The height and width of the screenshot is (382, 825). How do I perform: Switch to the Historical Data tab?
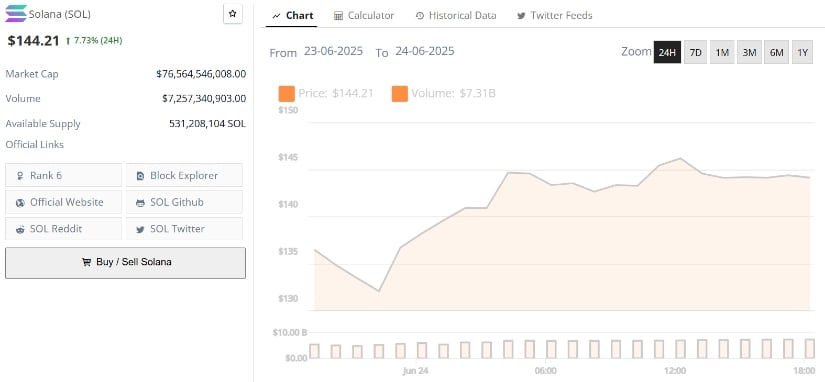tap(456, 16)
